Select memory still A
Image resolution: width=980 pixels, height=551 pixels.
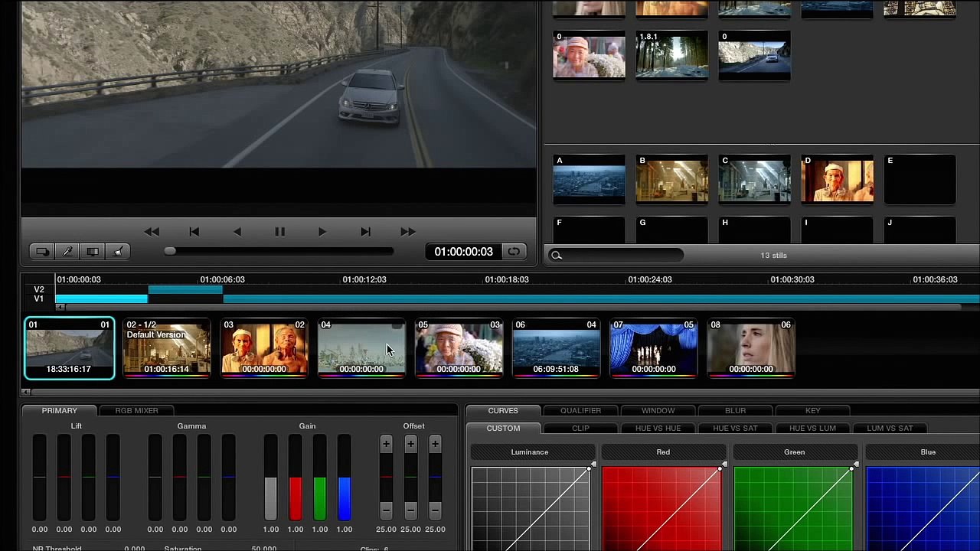pyautogui.click(x=589, y=180)
